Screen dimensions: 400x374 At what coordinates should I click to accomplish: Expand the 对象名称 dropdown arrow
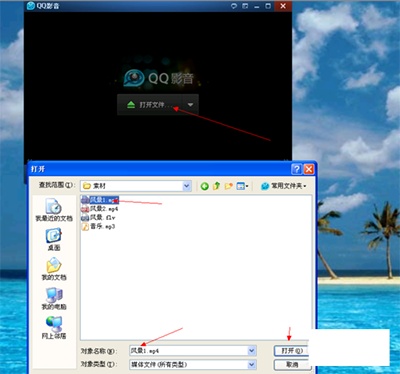[252, 351]
